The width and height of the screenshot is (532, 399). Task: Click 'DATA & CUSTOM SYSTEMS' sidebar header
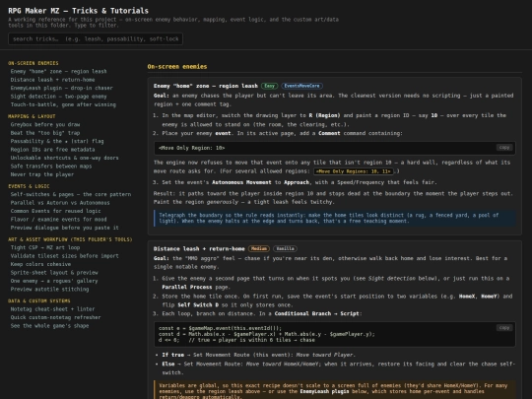(x=39, y=300)
